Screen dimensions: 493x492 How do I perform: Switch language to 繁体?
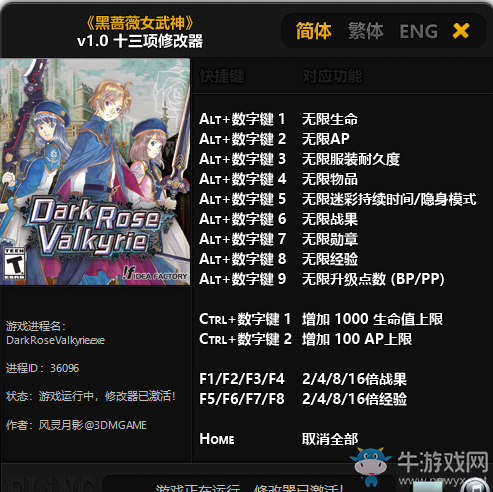[x=366, y=31]
